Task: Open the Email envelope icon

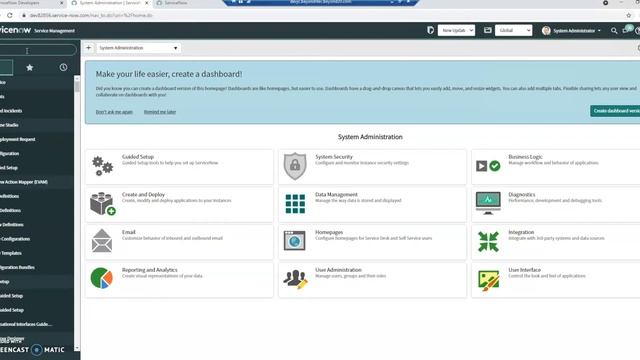Action: point(102,240)
